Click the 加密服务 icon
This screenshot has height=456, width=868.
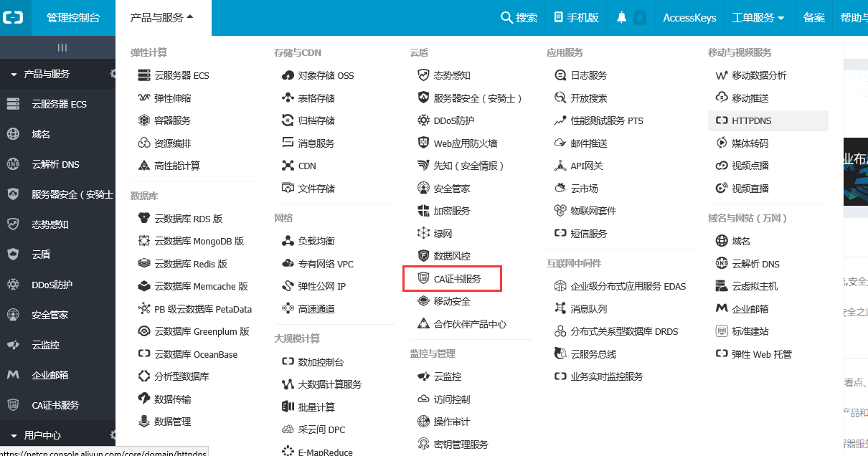(423, 211)
